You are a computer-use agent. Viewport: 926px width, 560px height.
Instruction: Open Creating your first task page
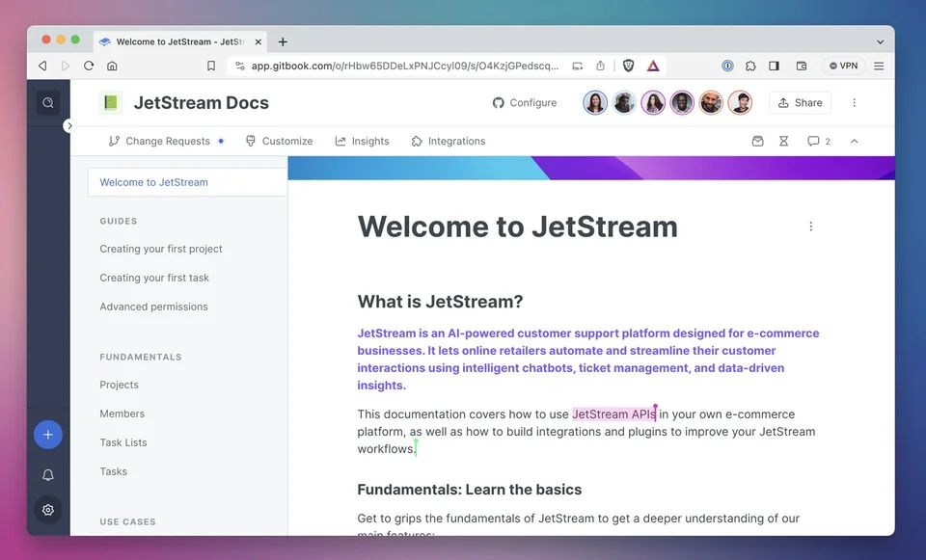pyautogui.click(x=154, y=278)
